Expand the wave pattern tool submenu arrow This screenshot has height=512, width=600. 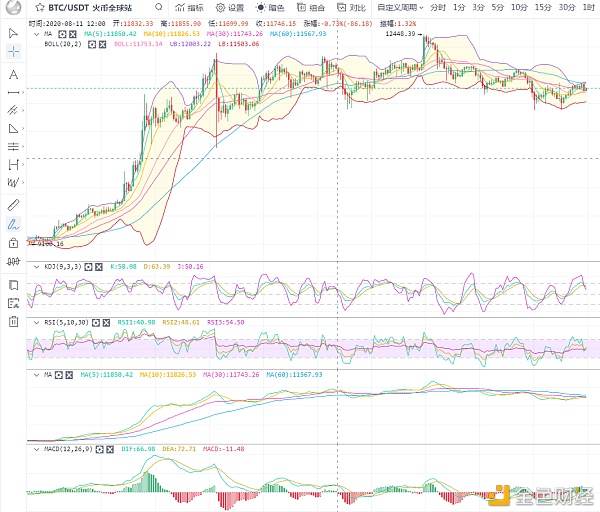click(23, 183)
